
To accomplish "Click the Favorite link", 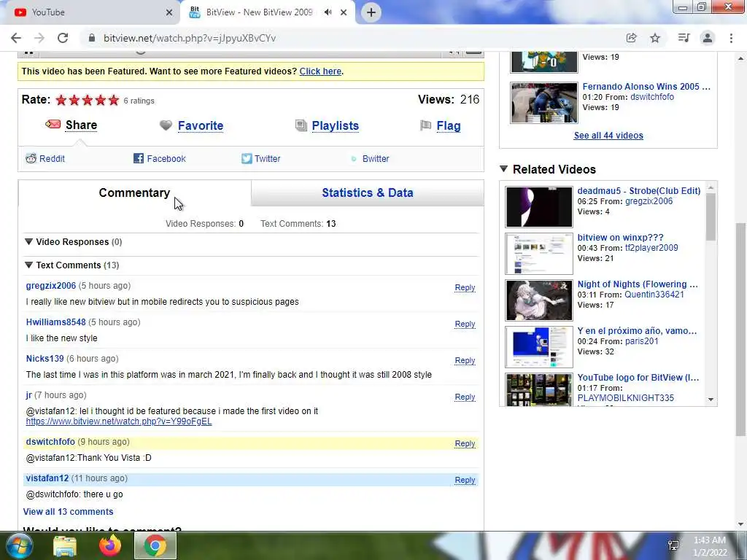I will 201,125.
